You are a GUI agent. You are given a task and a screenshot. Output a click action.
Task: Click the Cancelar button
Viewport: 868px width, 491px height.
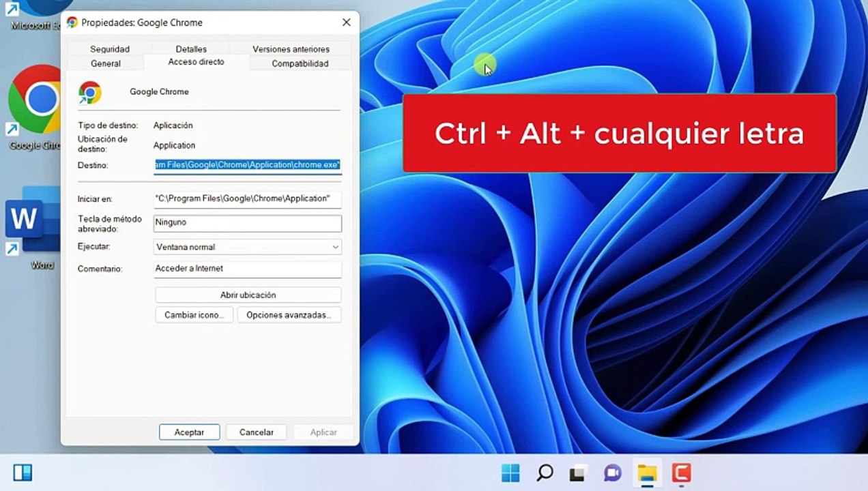(257, 432)
